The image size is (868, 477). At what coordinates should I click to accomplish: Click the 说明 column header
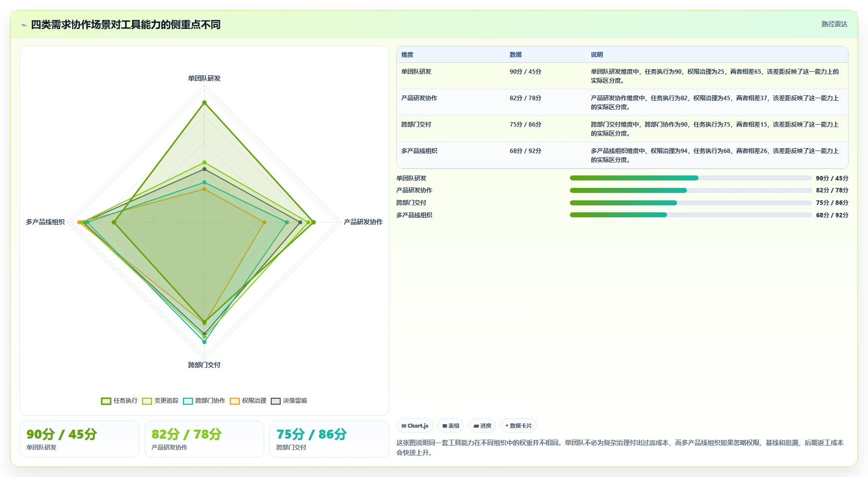[597, 55]
